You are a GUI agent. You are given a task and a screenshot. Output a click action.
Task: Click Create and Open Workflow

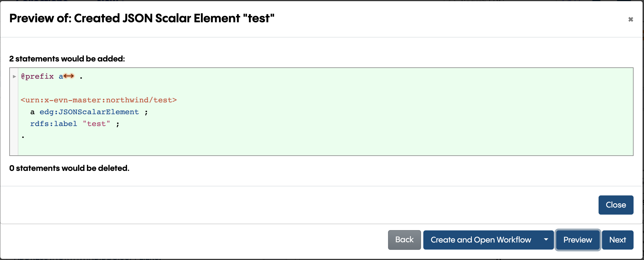[481, 240]
